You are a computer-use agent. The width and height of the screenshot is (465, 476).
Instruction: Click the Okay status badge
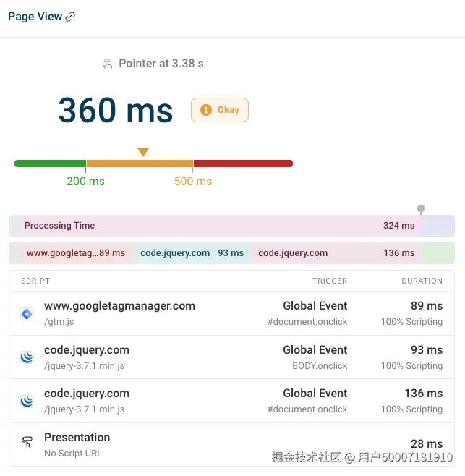click(220, 110)
